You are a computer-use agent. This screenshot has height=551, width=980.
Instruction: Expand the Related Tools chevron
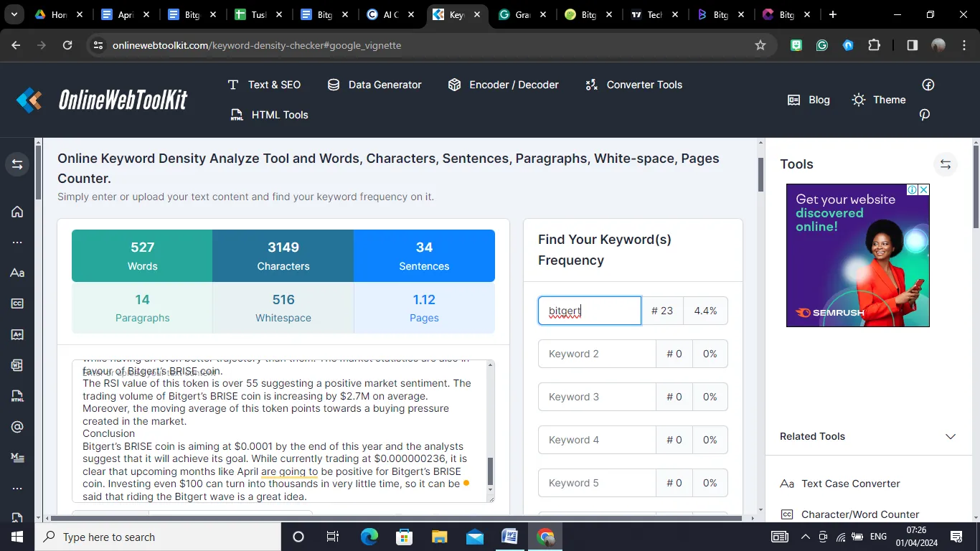point(951,436)
